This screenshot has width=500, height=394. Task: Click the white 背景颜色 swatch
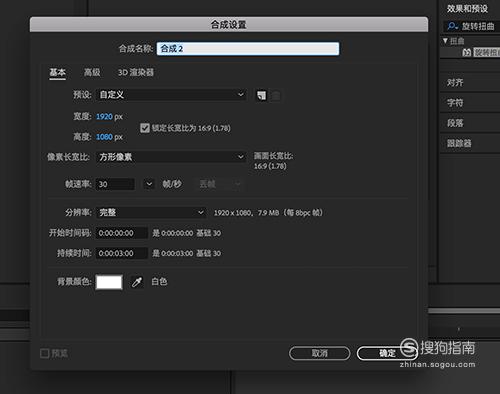click(x=109, y=282)
